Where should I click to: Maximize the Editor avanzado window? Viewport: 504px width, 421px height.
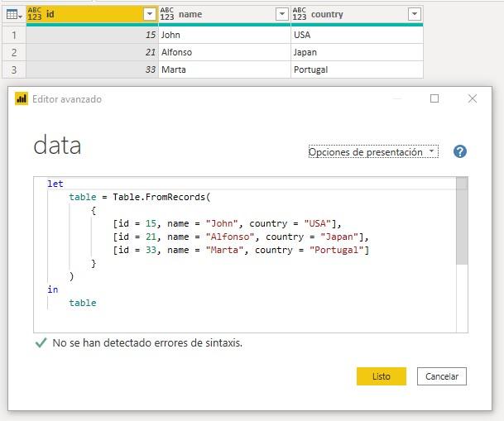tap(434, 98)
